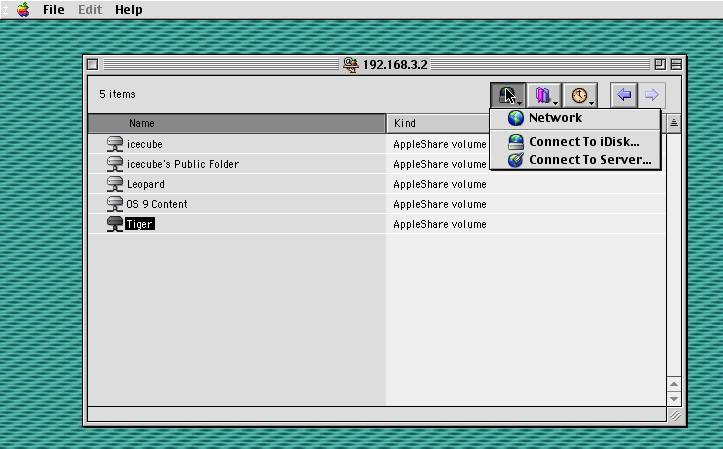Open the File menu
The width and height of the screenshot is (723, 449).
tap(53, 9)
